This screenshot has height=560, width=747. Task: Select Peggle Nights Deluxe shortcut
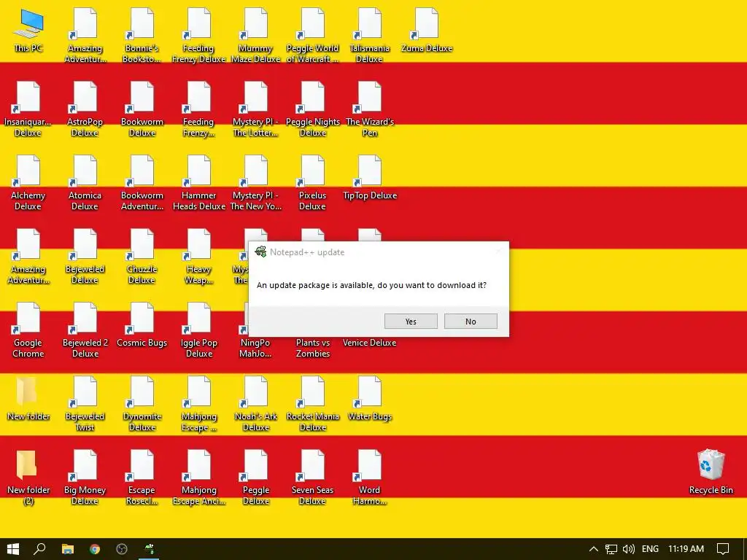312,109
